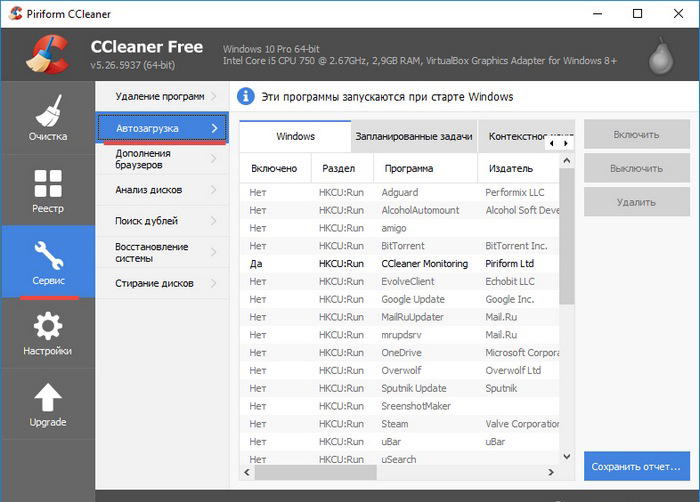The height and width of the screenshot is (502, 700).
Task: Switch to Запланированные задачи tab
Action: pos(414,136)
